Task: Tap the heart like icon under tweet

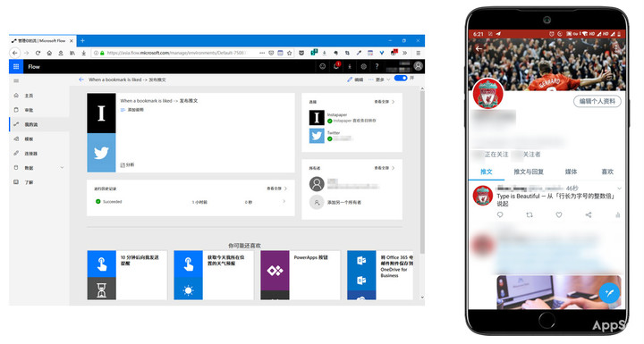Action: click(x=558, y=214)
